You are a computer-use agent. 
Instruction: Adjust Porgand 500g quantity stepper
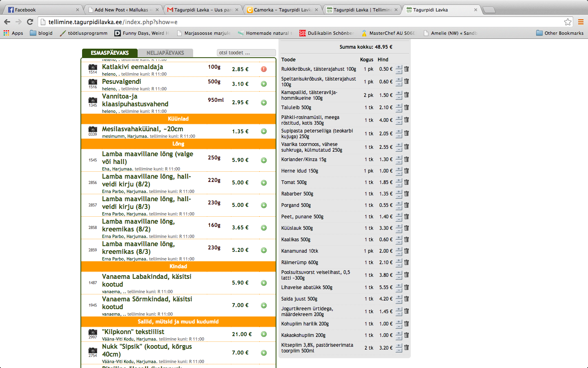click(399, 205)
